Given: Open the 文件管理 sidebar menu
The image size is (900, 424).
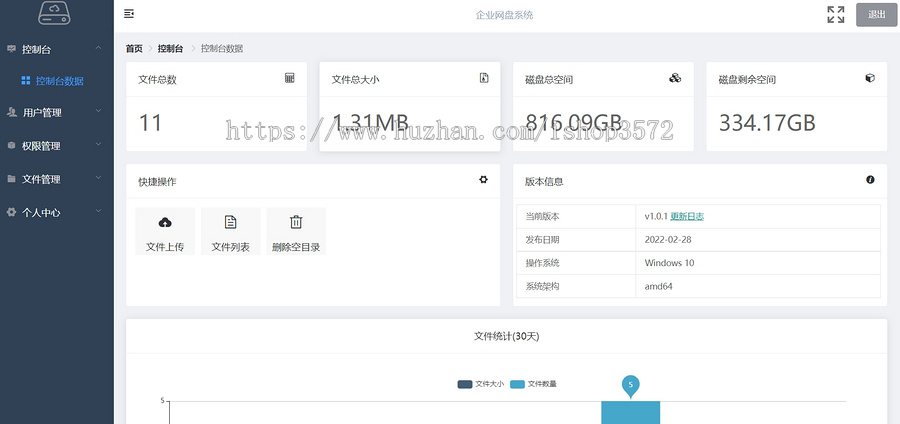Looking at the screenshot, I should click(57, 179).
